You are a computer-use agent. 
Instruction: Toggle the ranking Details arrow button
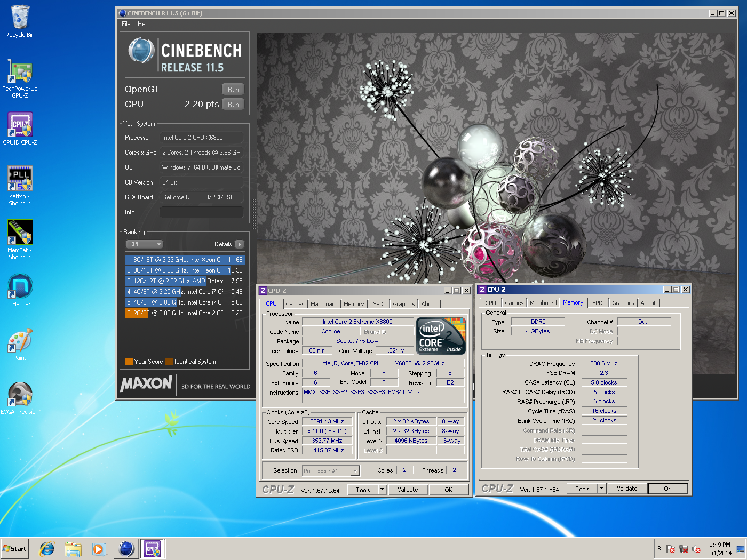coord(239,244)
